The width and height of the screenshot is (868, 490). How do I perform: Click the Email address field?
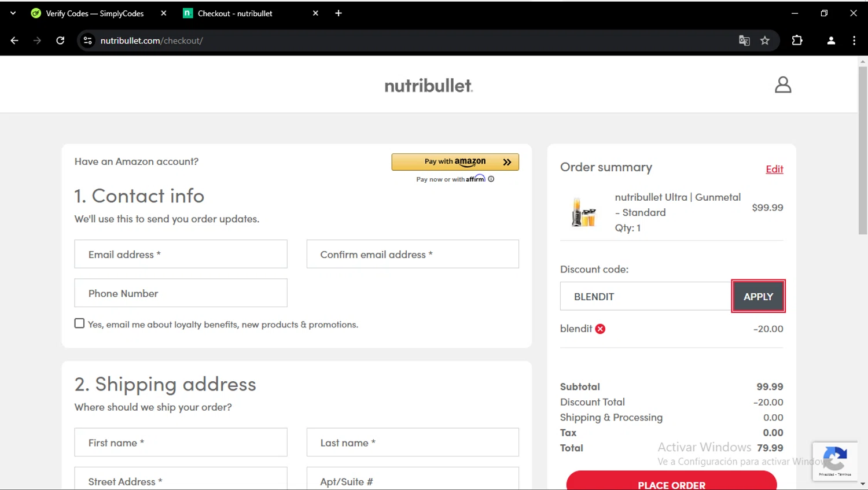181,254
